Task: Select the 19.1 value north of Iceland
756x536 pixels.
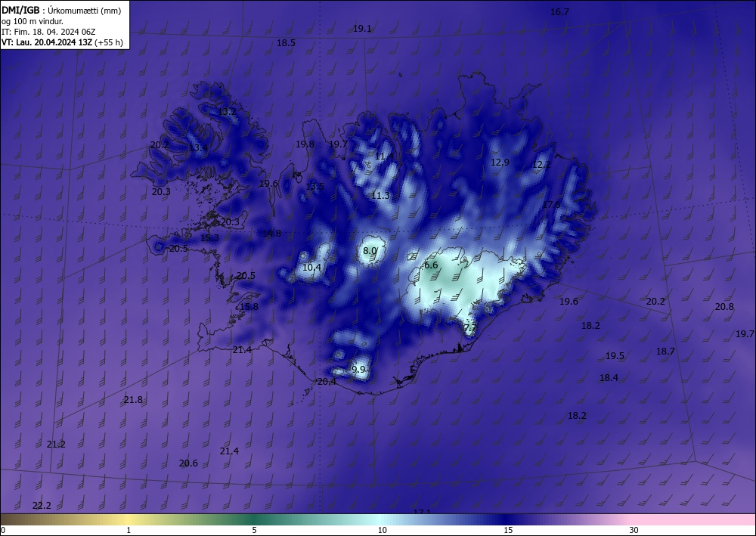Action: point(362,29)
